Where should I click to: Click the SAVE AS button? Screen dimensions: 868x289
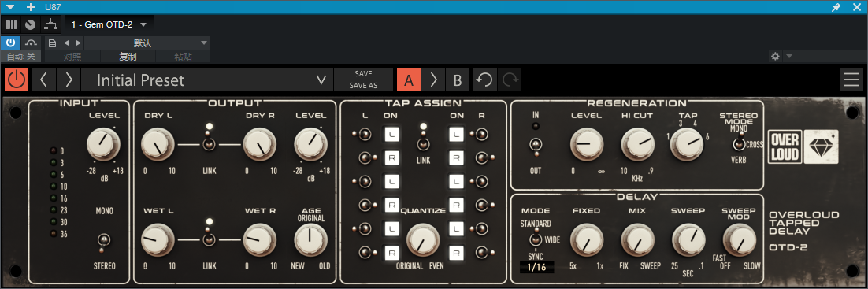pyautogui.click(x=363, y=86)
